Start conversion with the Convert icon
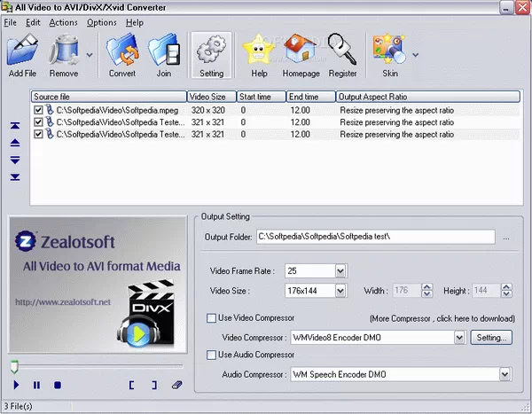 [122, 51]
